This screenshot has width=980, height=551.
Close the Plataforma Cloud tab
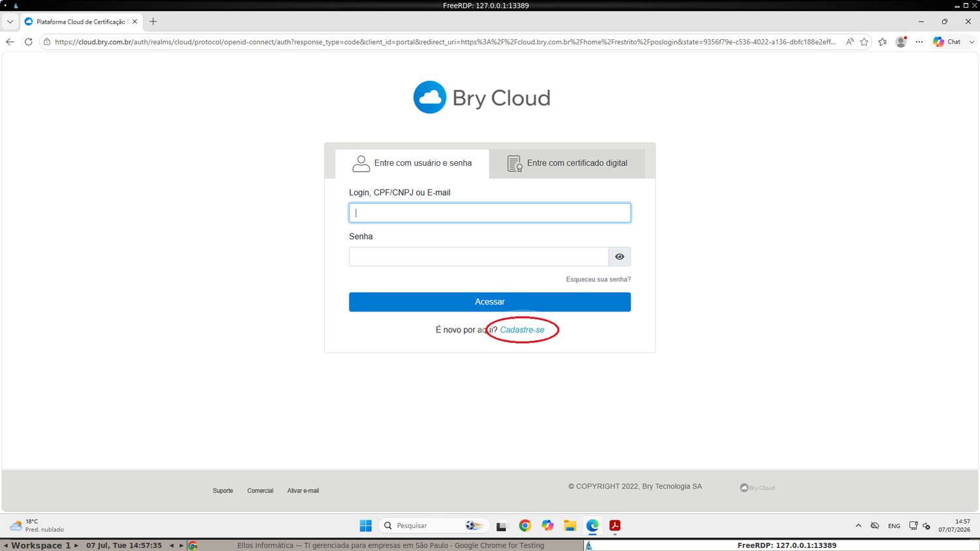coord(135,22)
